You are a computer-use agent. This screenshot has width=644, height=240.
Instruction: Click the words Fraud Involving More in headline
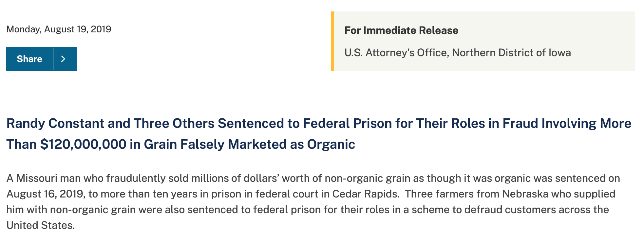pos(567,124)
